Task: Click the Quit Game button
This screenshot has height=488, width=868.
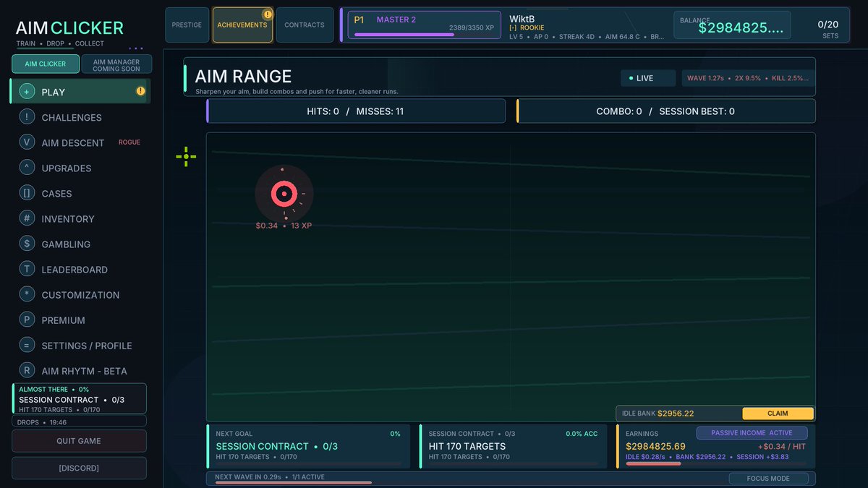Action: 80,441
